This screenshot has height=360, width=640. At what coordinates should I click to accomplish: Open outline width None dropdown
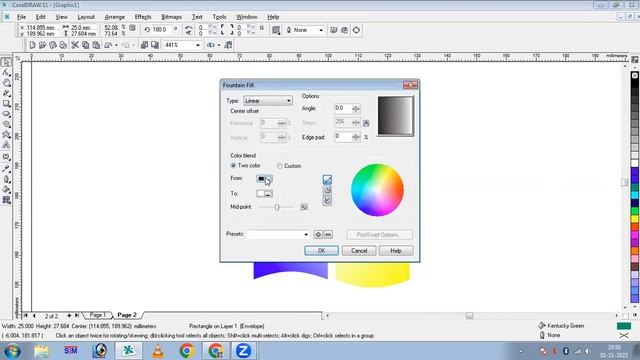321,30
